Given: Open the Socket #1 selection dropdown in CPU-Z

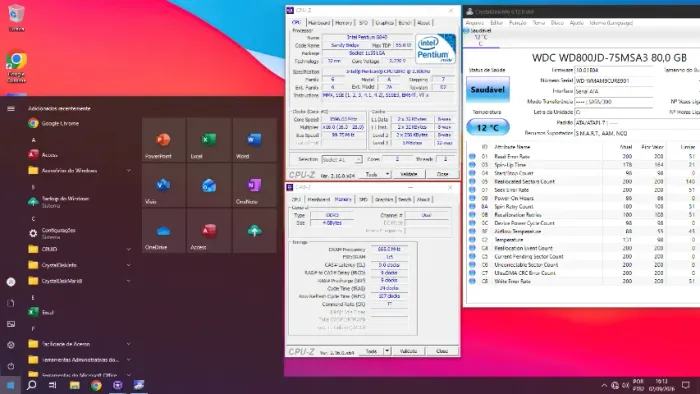Looking at the screenshot, I should tap(342, 159).
